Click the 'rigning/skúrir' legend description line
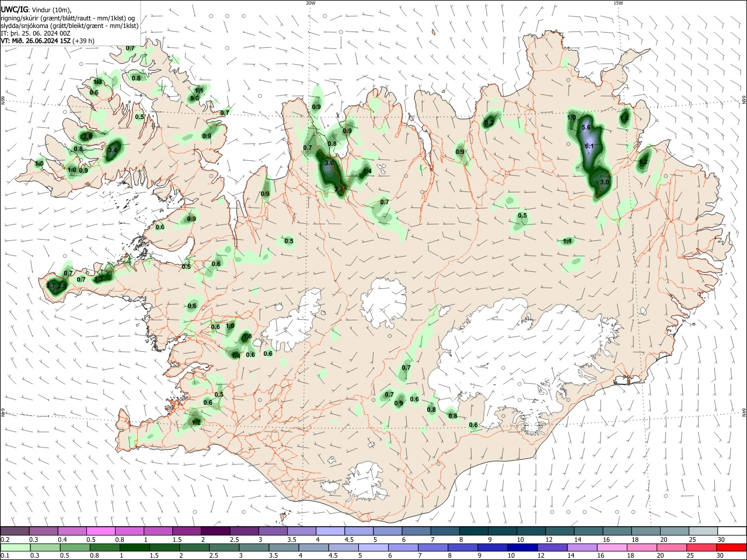Image resolution: width=747 pixels, height=560 pixels. click(x=68, y=18)
